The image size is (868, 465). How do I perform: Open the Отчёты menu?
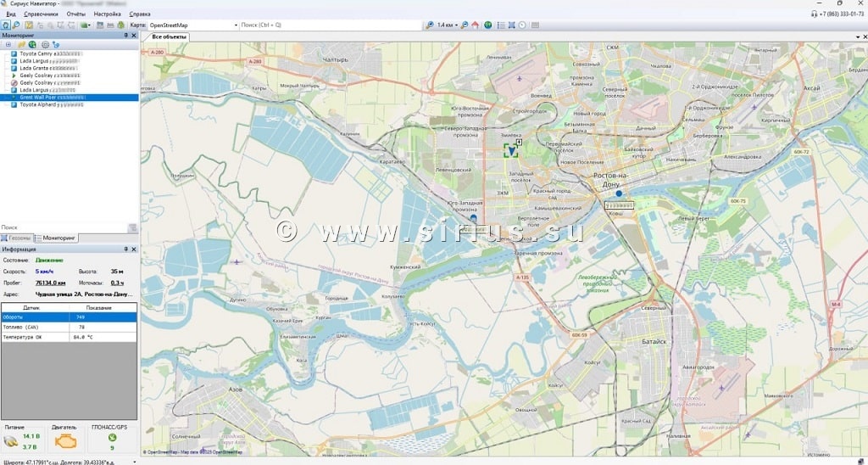(x=76, y=14)
